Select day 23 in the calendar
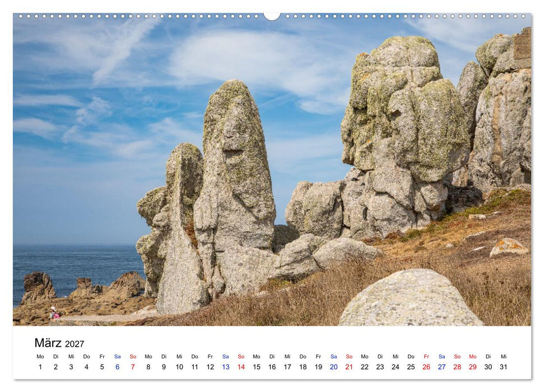 click(x=380, y=367)
